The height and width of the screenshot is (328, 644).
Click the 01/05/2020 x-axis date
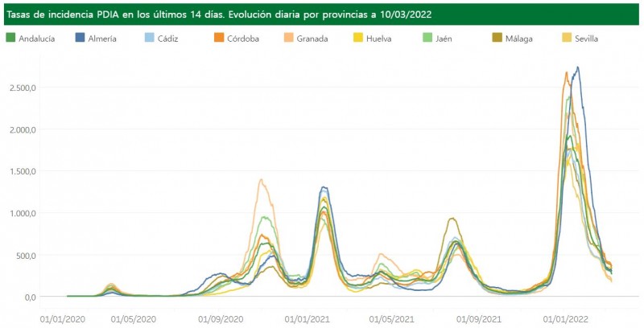(134, 319)
